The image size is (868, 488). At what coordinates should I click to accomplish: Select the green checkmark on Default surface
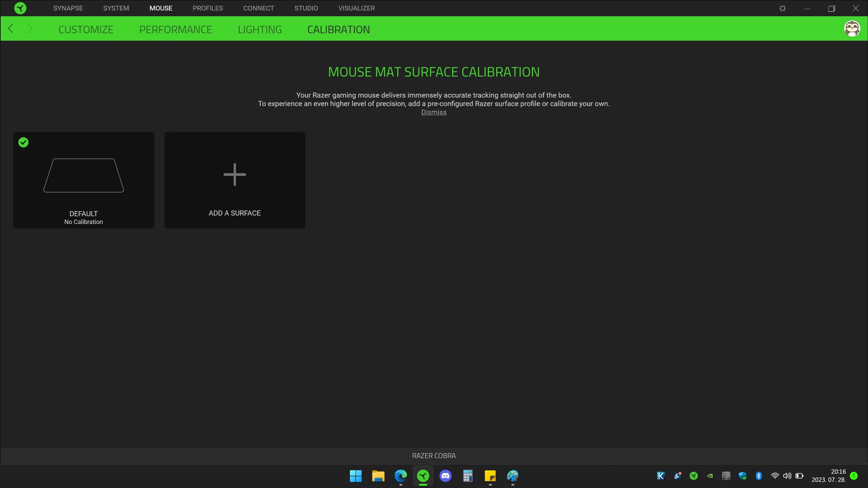[x=23, y=142]
